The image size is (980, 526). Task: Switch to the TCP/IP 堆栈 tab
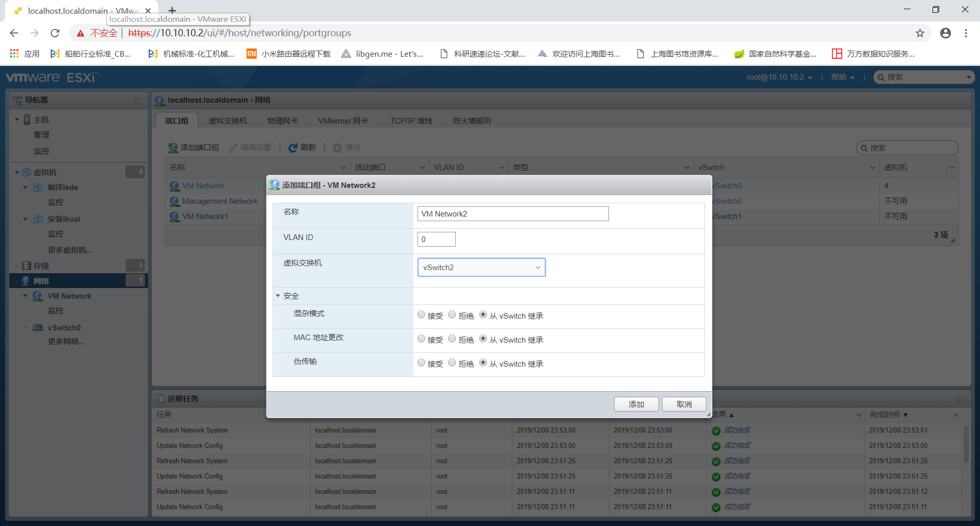(x=411, y=121)
